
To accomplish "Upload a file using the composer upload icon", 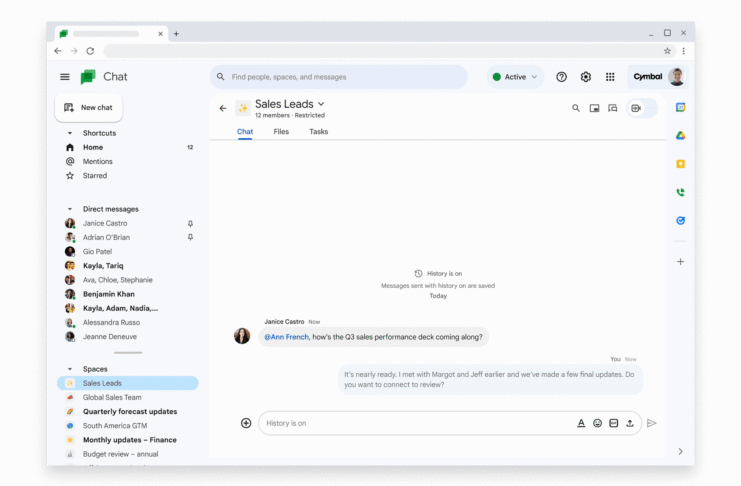I will (x=630, y=423).
